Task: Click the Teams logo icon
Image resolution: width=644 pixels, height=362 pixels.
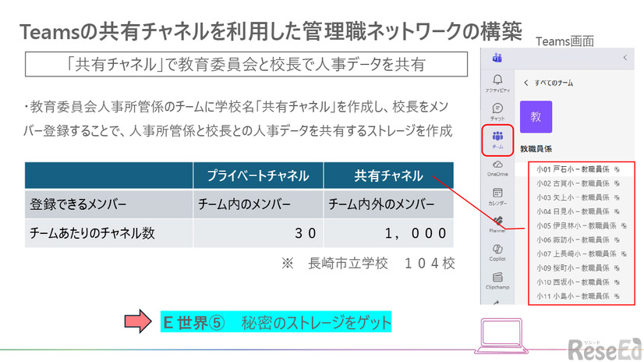Action: coord(497,58)
